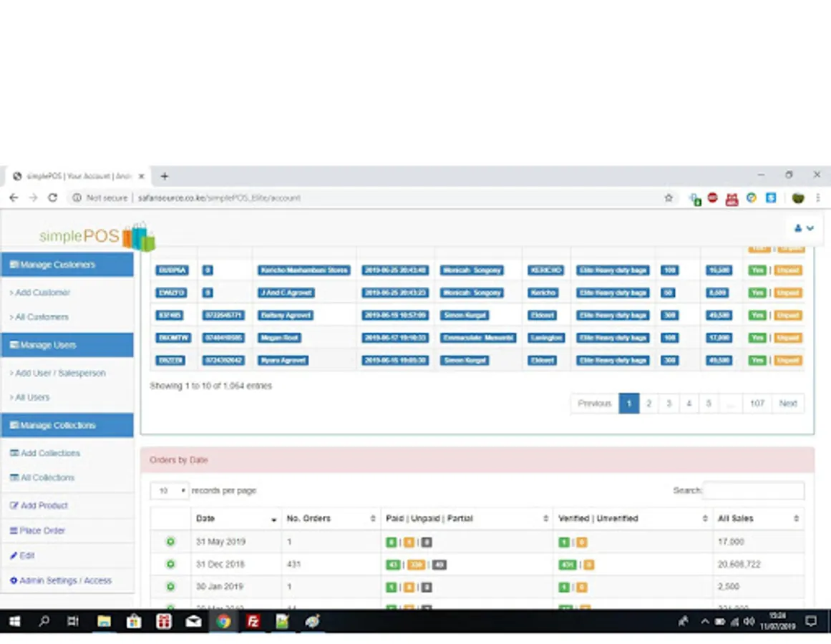
Task: Open the Windows Start menu
Action: pyautogui.click(x=14, y=622)
